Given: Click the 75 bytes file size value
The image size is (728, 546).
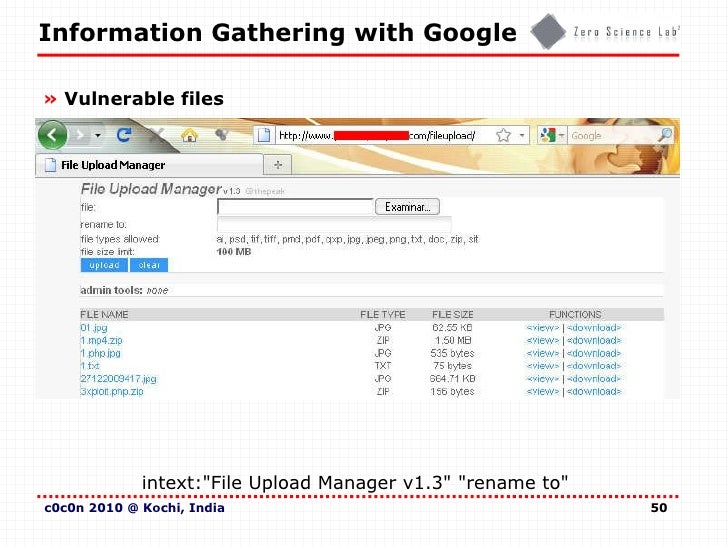Looking at the screenshot, I should [452, 366].
